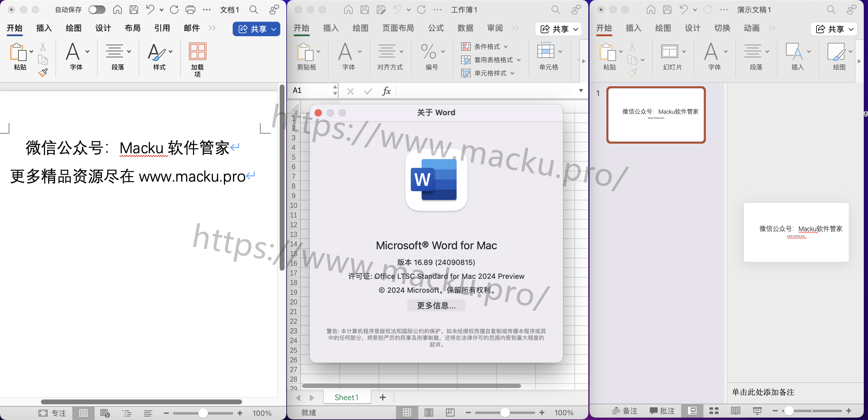This screenshot has height=420, width=868.
Task: Click the blue 共享 button in Word
Action: (256, 29)
